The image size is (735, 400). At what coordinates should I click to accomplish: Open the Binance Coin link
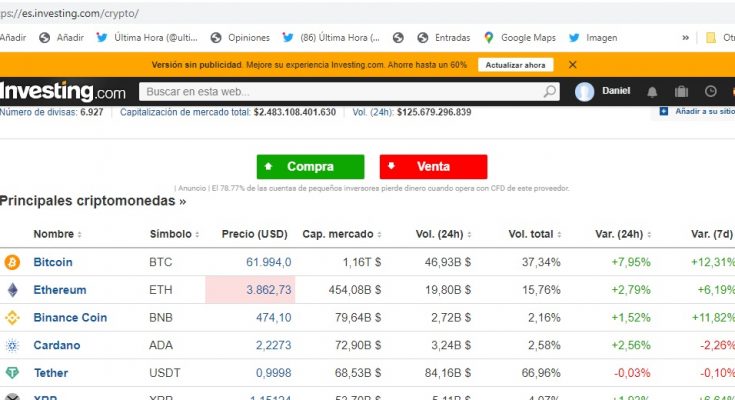pos(70,317)
